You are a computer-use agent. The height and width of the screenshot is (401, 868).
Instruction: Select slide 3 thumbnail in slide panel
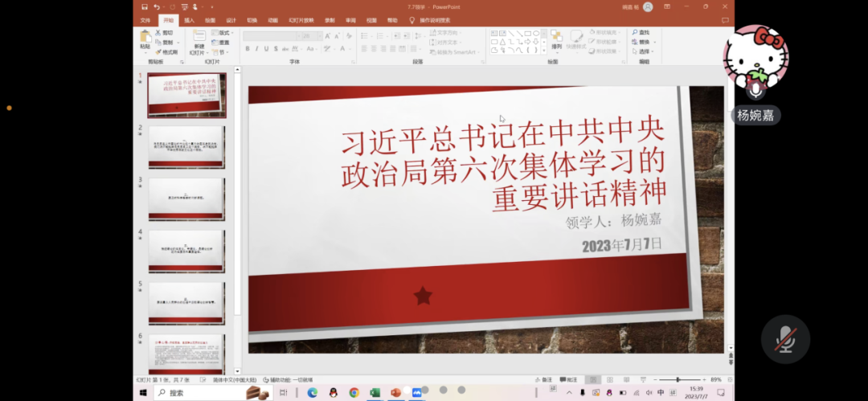186,198
